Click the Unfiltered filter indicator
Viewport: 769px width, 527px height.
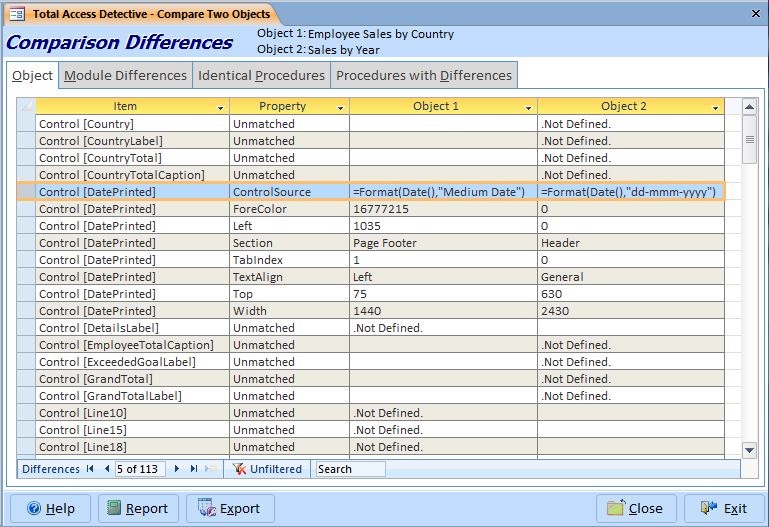pos(267,469)
